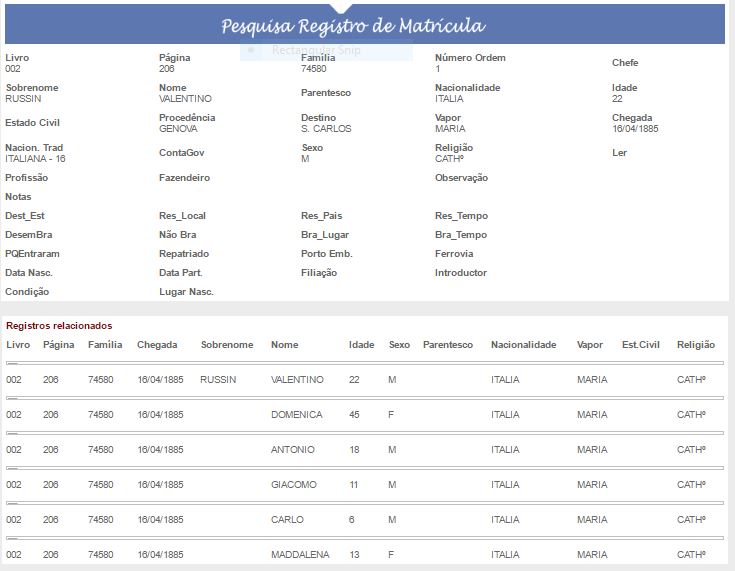
Task: Click the Família value 74580 in details
Action: [x=313, y=69]
